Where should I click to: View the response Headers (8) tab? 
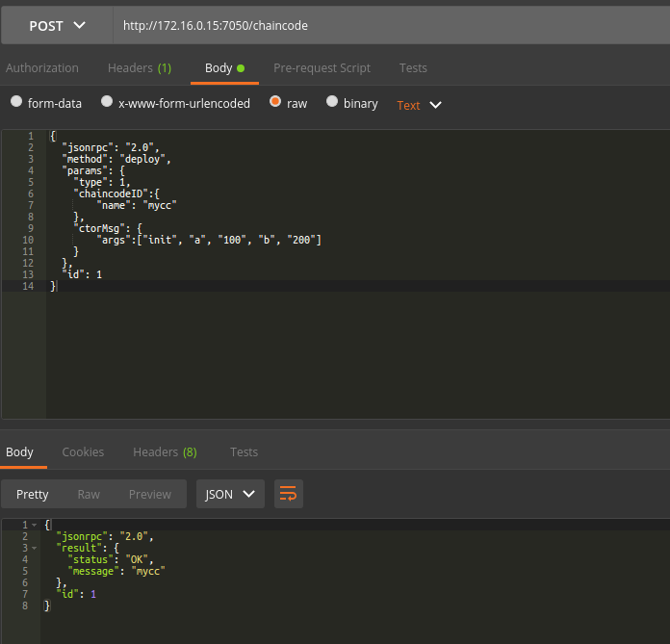tap(165, 452)
